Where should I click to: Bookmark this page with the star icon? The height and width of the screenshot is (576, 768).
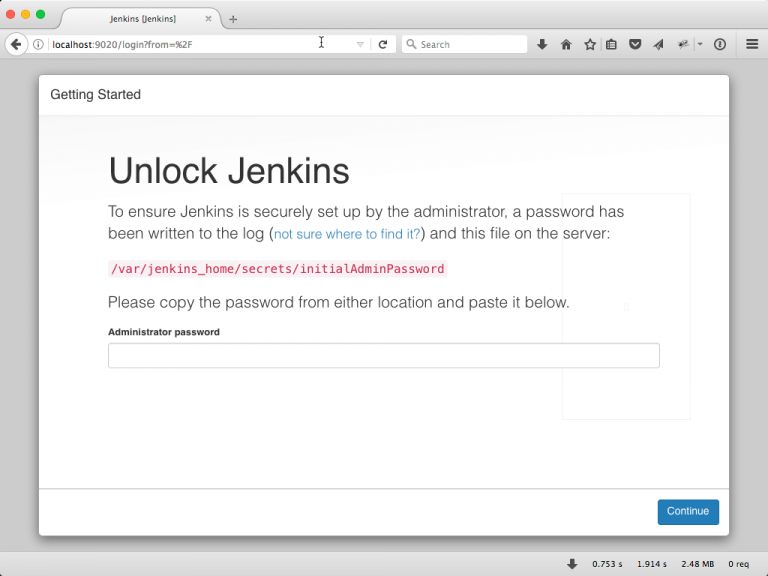coord(589,44)
